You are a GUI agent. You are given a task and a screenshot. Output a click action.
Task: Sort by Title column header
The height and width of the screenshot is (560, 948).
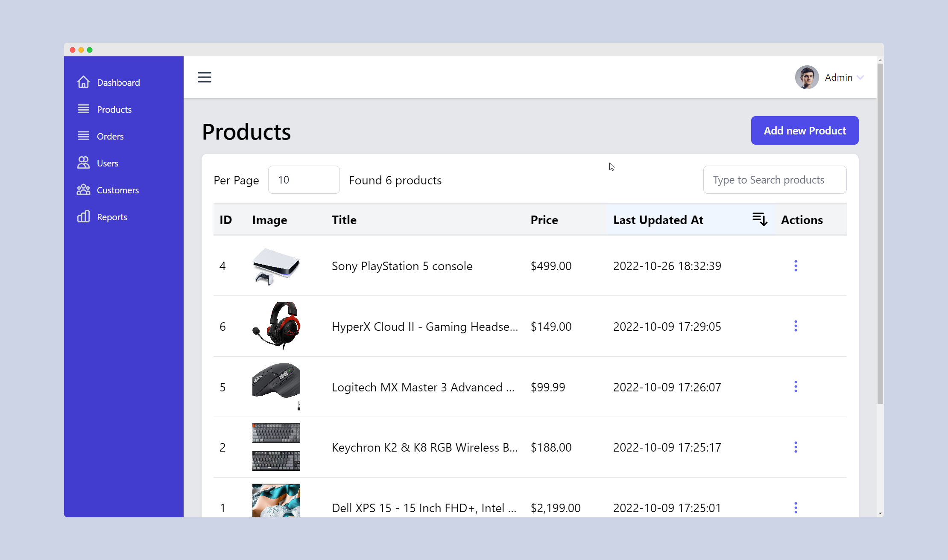[344, 220]
